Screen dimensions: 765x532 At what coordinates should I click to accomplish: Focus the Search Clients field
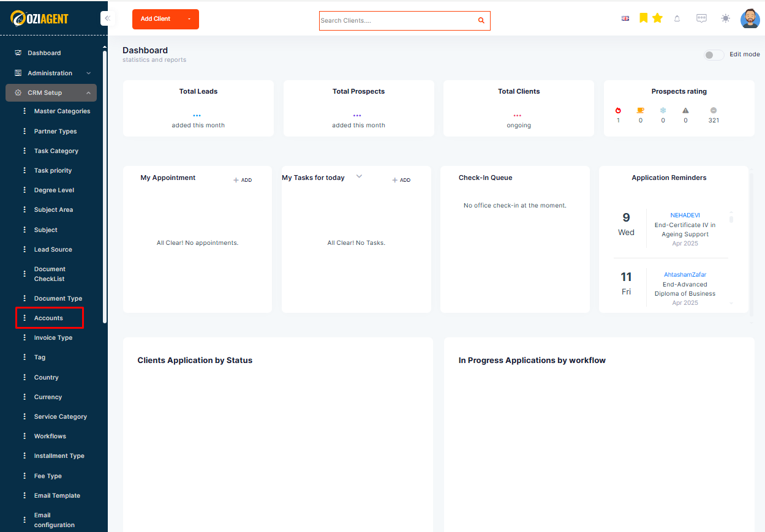398,21
